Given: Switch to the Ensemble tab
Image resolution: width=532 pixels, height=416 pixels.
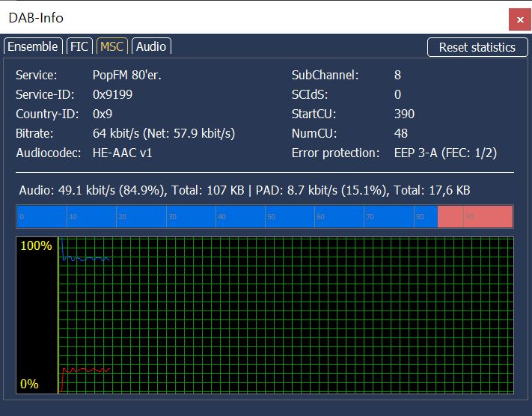Looking at the screenshot, I should [x=33, y=46].
